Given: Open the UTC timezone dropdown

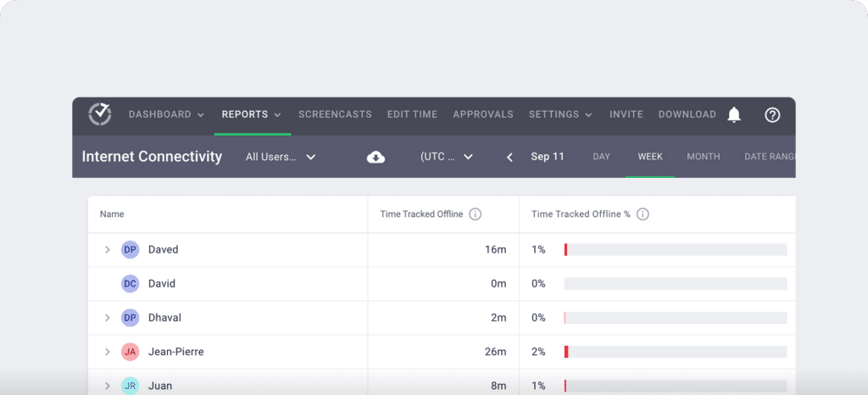Looking at the screenshot, I should pyautogui.click(x=447, y=157).
